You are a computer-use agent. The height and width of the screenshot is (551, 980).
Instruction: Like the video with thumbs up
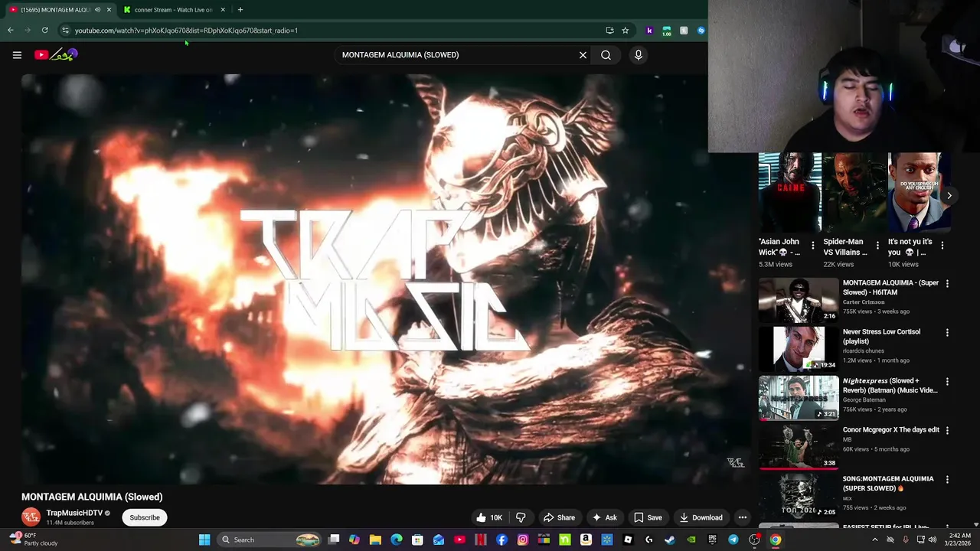pyautogui.click(x=488, y=517)
